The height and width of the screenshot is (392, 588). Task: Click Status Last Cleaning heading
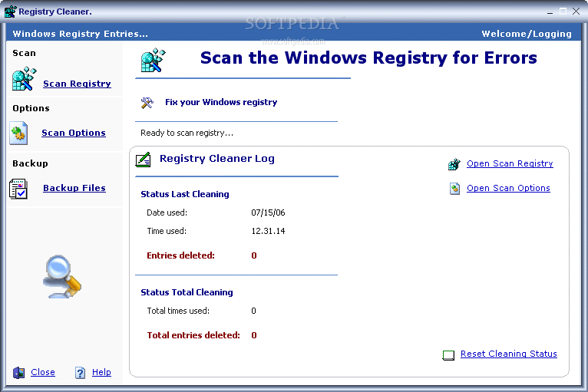[x=185, y=194]
